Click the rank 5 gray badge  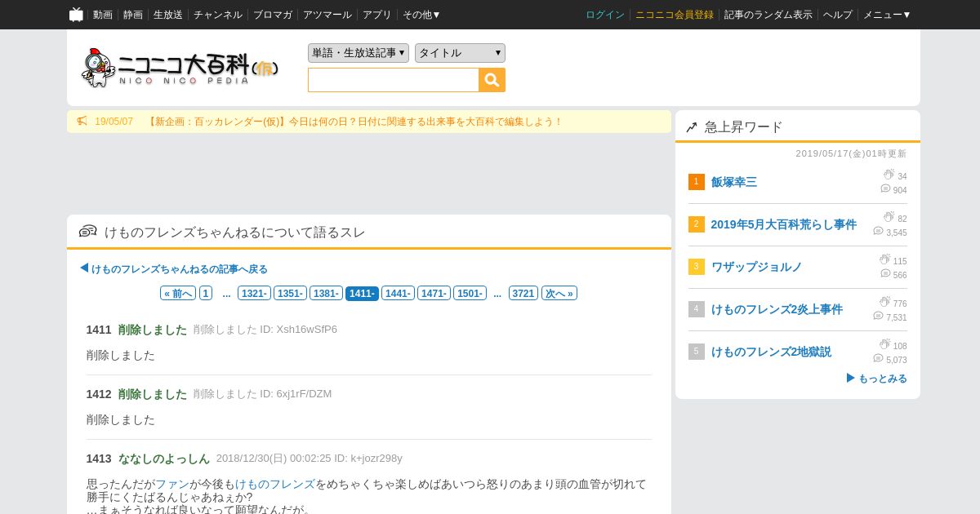pyautogui.click(x=696, y=352)
